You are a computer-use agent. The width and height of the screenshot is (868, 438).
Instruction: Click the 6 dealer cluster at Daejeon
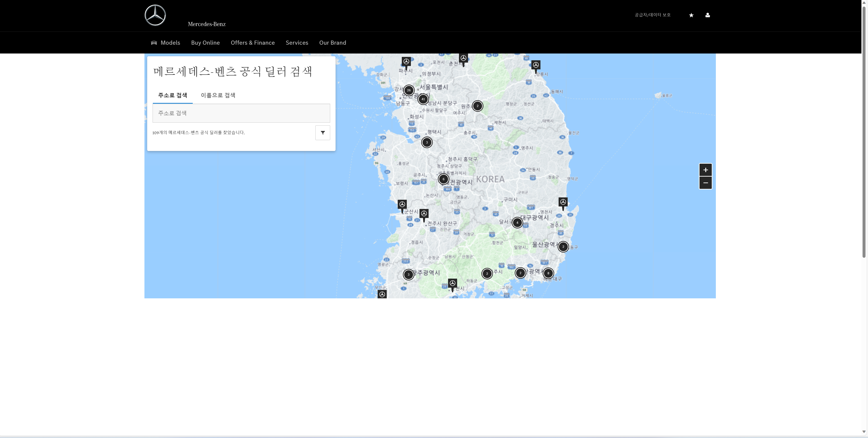click(444, 179)
